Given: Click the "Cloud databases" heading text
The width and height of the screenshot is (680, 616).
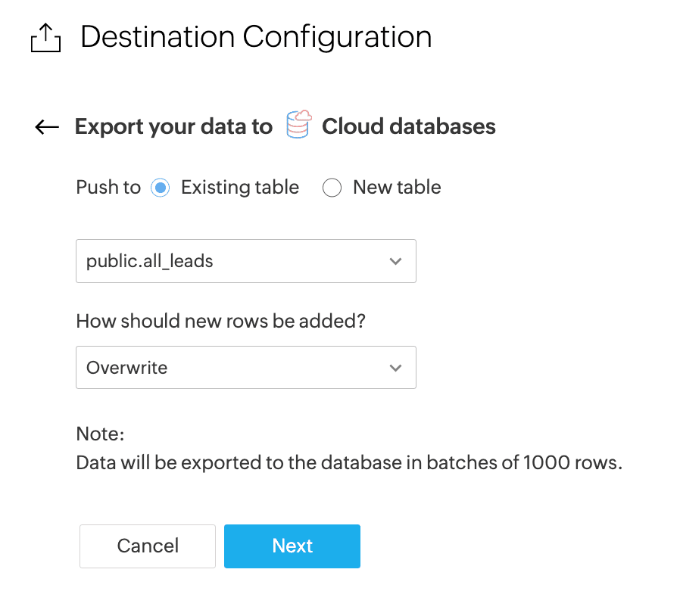Looking at the screenshot, I should click(x=409, y=126).
